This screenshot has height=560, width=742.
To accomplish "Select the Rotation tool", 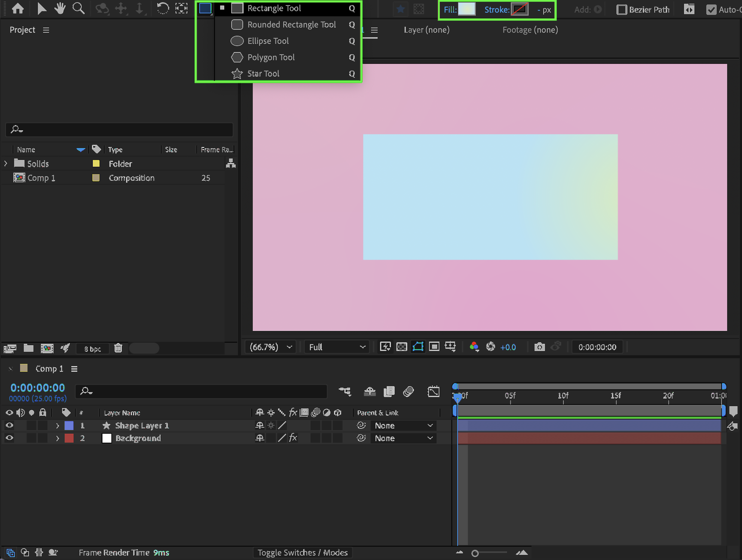I will coord(162,8).
